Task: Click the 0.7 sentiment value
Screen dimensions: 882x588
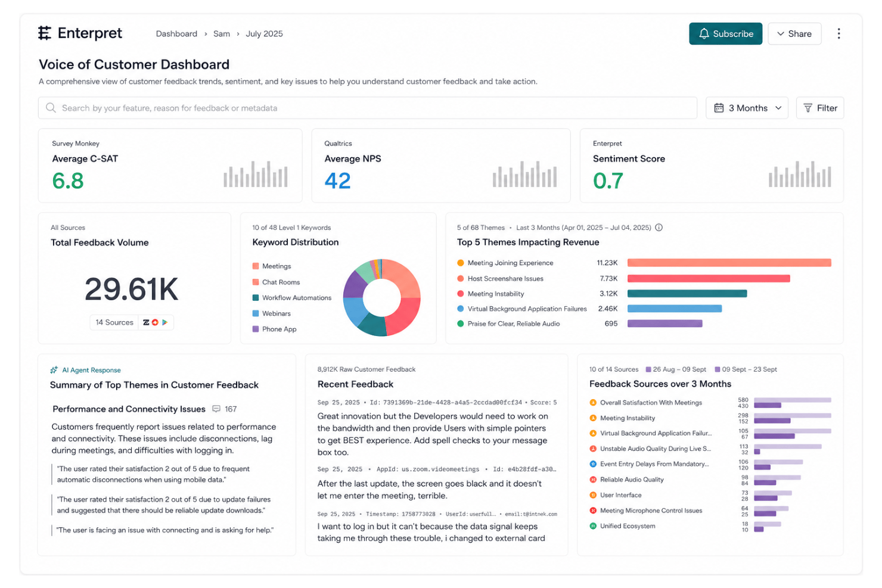Action: (608, 181)
